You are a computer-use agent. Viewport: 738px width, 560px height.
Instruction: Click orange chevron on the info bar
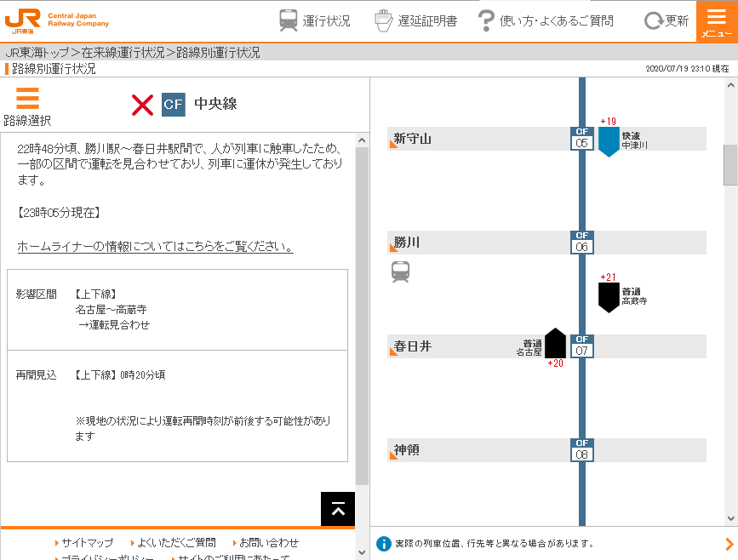(729, 544)
